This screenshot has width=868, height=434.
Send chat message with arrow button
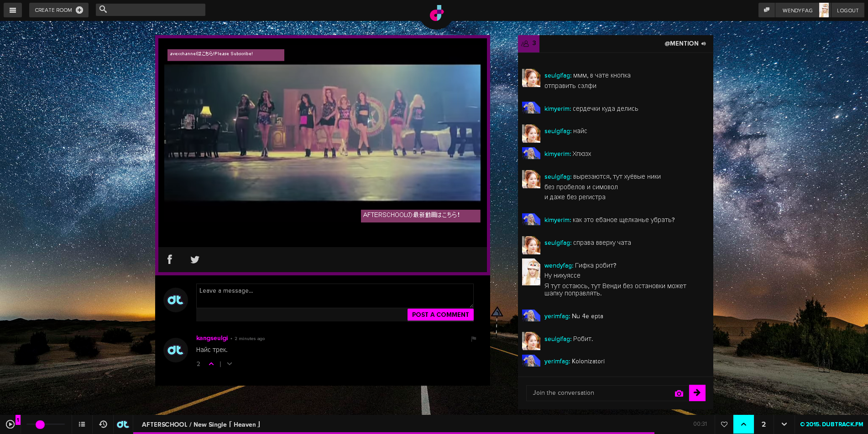[697, 393]
